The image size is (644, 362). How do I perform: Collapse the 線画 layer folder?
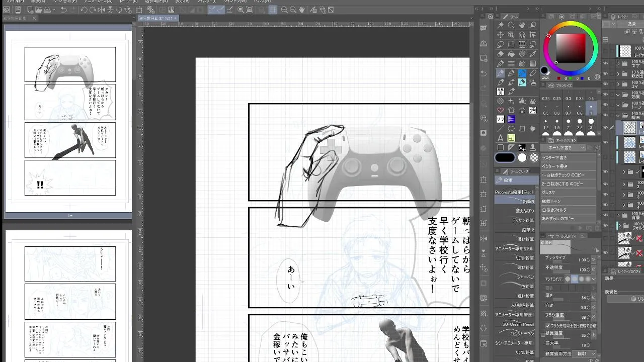coord(618,115)
